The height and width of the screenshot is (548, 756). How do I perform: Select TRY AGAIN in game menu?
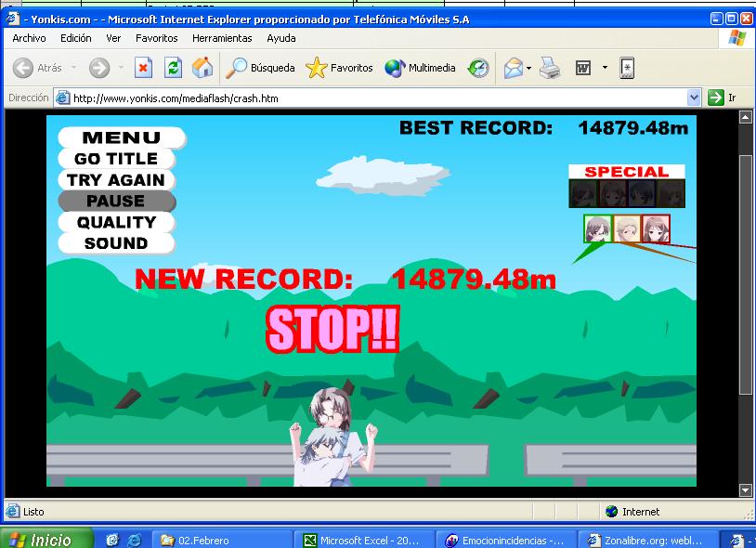click(x=116, y=180)
